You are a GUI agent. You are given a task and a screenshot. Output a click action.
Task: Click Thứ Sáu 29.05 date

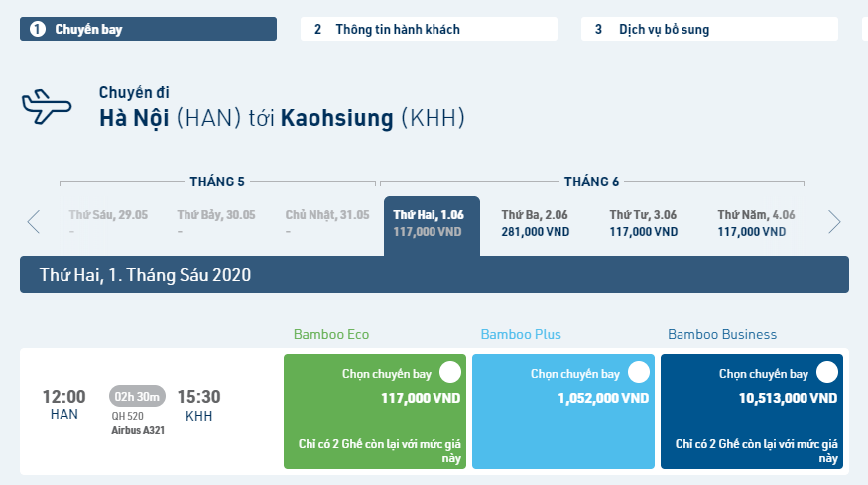(x=107, y=222)
